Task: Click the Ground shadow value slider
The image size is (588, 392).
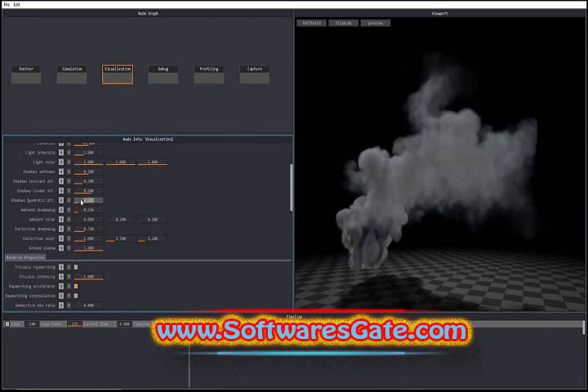Action: click(x=88, y=248)
